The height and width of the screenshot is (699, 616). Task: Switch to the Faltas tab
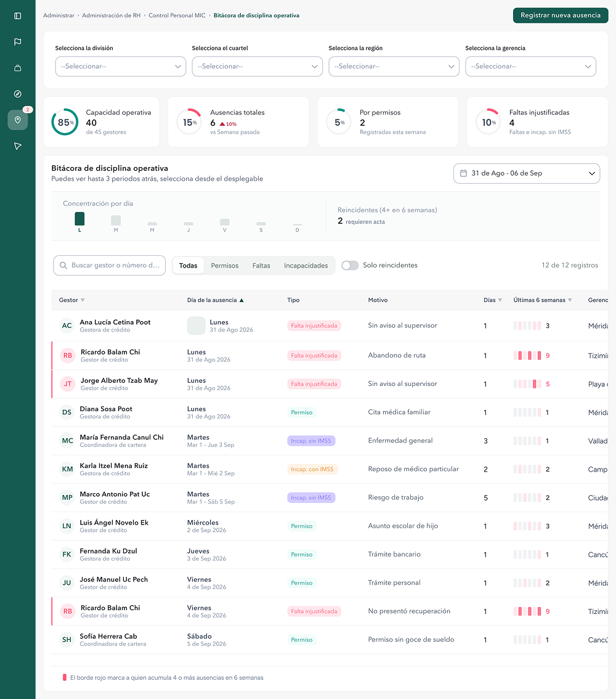tap(261, 266)
